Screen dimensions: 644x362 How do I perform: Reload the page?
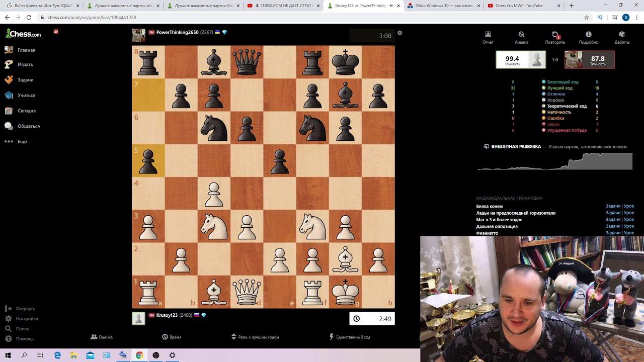pos(29,17)
